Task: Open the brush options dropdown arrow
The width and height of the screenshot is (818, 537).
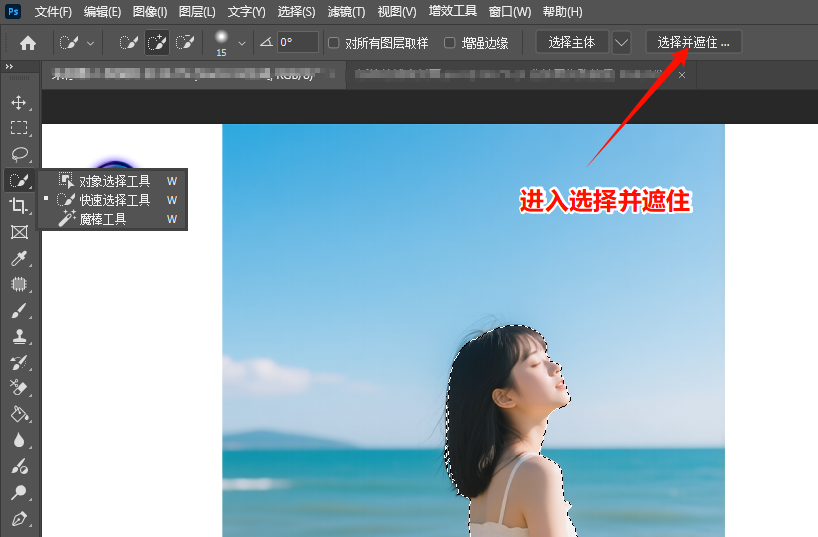Action: coord(242,43)
